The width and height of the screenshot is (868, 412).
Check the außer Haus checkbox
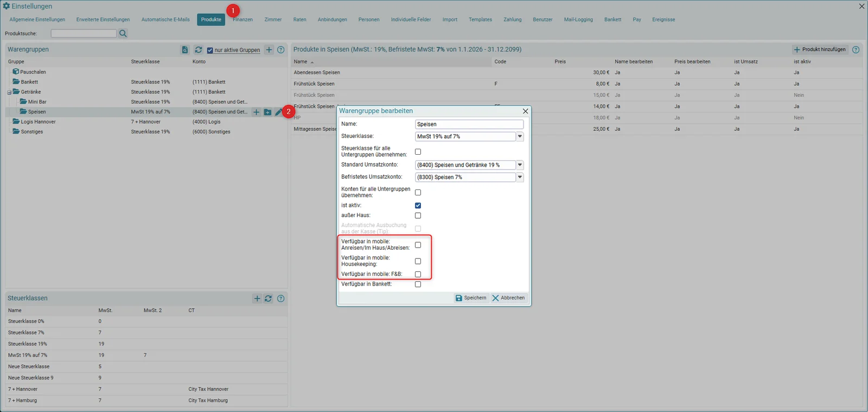418,215
